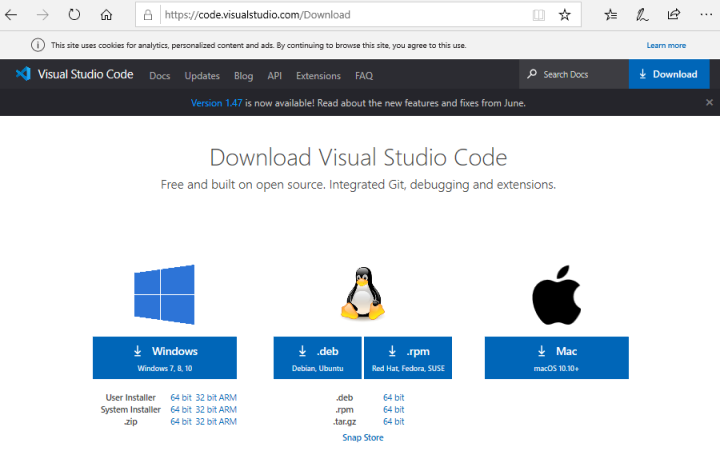Download Windows .zip 32 bit
This screenshot has height=451, width=720.
pos(206,421)
